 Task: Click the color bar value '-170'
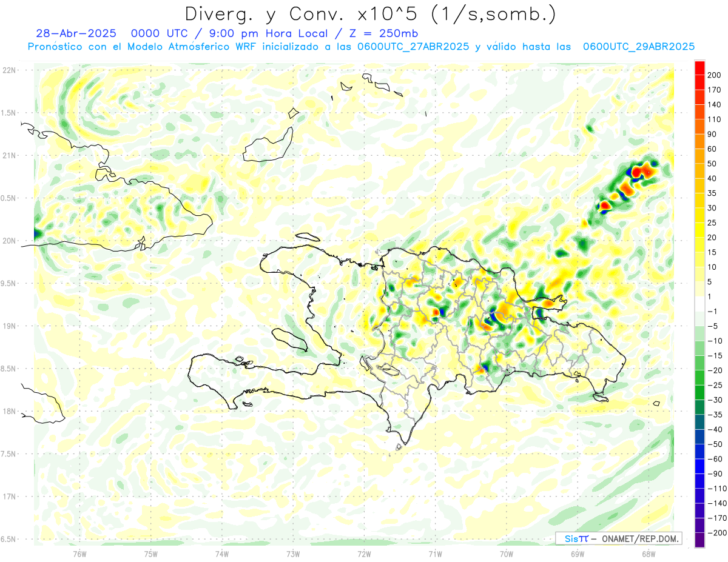pyautogui.click(x=716, y=518)
